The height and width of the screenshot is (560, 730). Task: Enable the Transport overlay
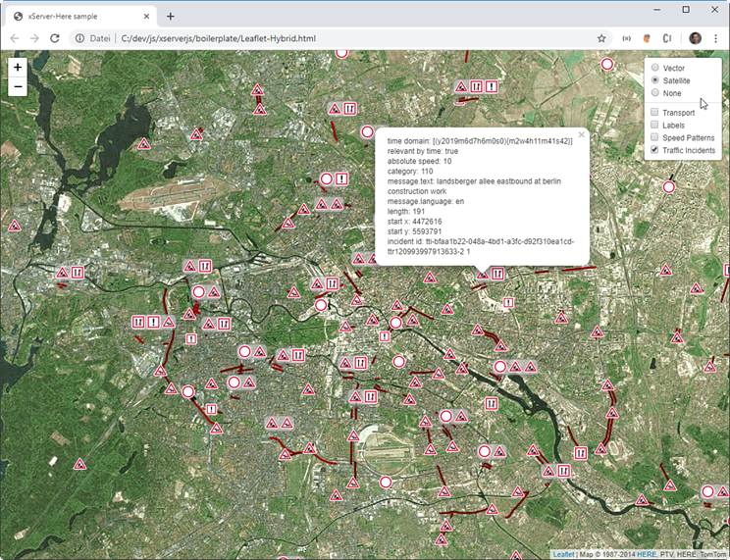[x=654, y=113]
